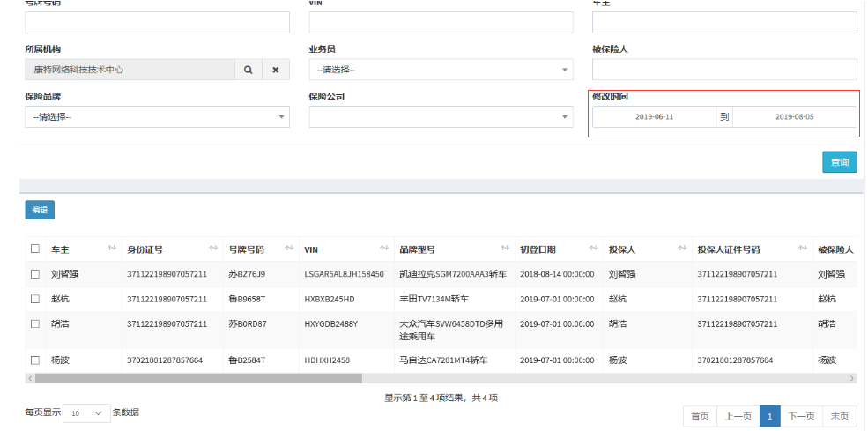Check the select-all checkbox in table header
Viewport: 868px width, 431px height.
pyautogui.click(x=35, y=249)
